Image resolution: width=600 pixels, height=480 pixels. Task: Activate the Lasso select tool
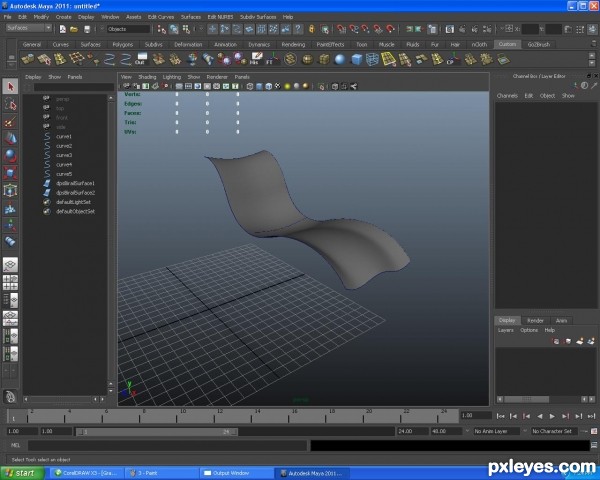click(10, 104)
